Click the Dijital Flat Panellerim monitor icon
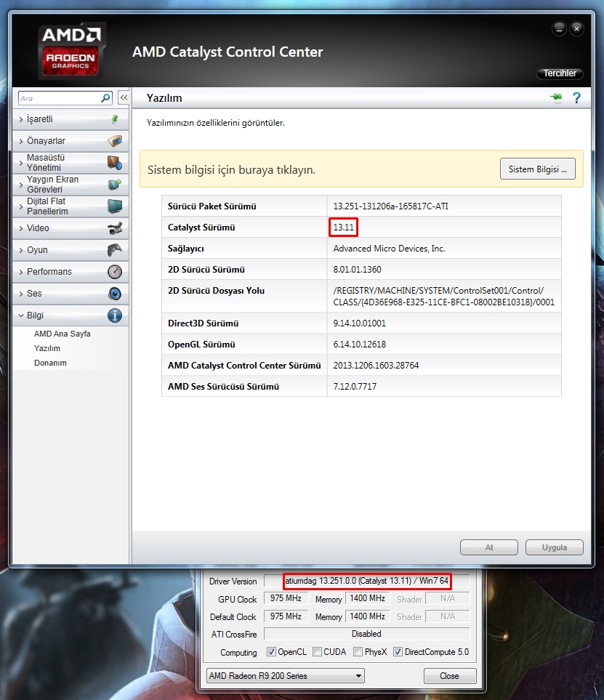The width and height of the screenshot is (604, 700). point(115,206)
